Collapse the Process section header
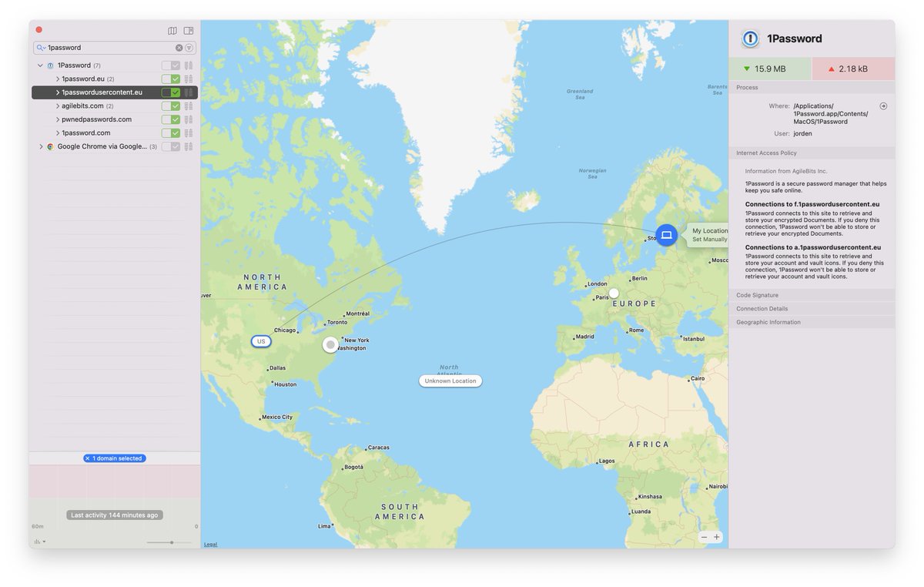The width and height of the screenshot is (924, 587). (812, 87)
